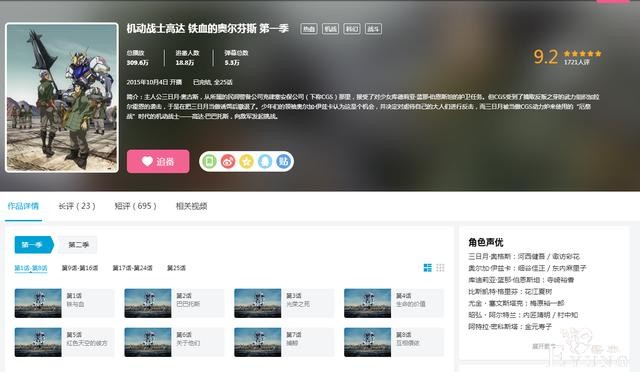Click the 弹幕总数 5.3万 stat
Viewport: 640px width, 372px height.
pyautogui.click(x=236, y=58)
